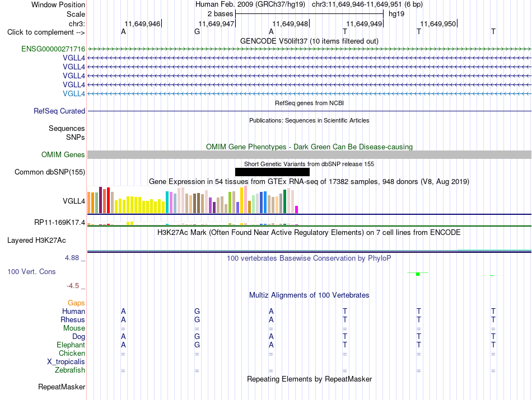Click the Human species alignment label
532x400 pixels.
(x=73, y=311)
